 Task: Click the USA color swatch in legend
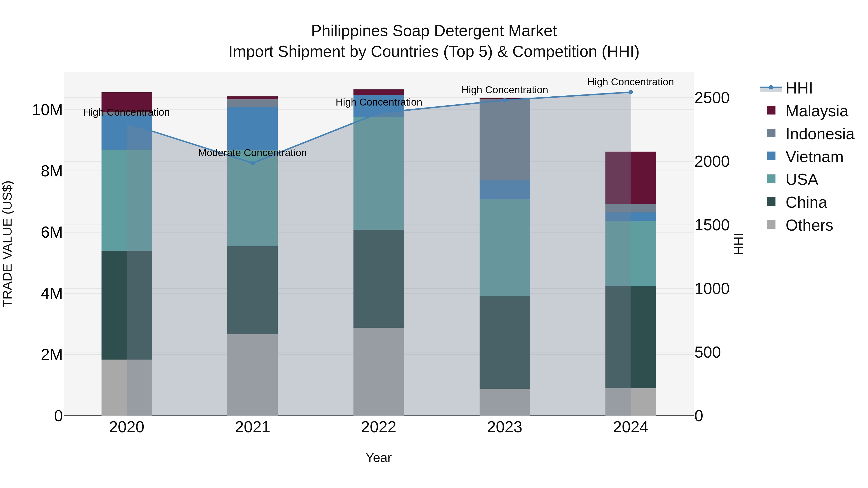[x=771, y=179]
